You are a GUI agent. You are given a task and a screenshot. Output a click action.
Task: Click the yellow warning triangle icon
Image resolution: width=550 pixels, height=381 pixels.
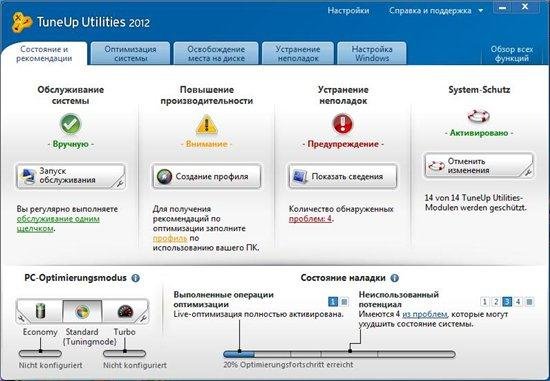207,125
